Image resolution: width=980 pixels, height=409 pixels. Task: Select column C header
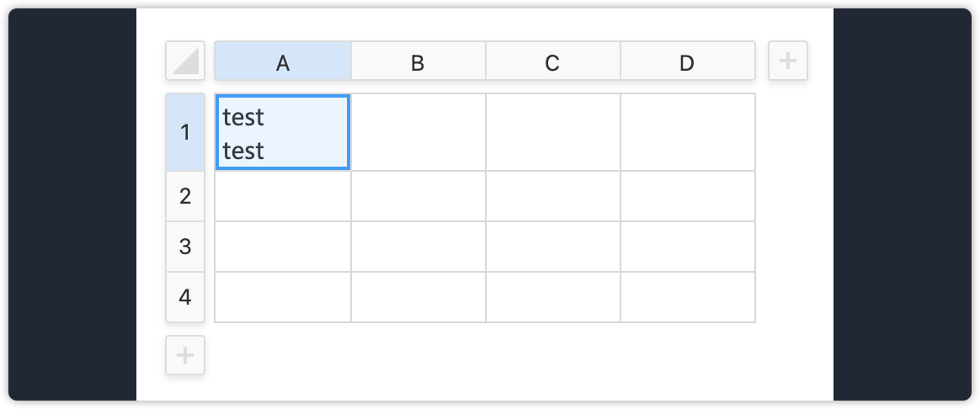(x=552, y=61)
